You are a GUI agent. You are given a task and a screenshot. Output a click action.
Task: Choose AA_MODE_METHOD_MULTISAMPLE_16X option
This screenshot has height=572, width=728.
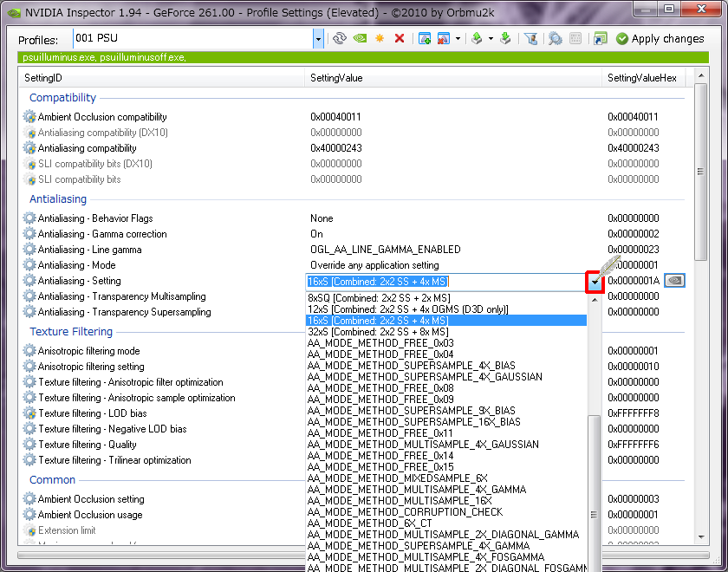(x=446, y=501)
